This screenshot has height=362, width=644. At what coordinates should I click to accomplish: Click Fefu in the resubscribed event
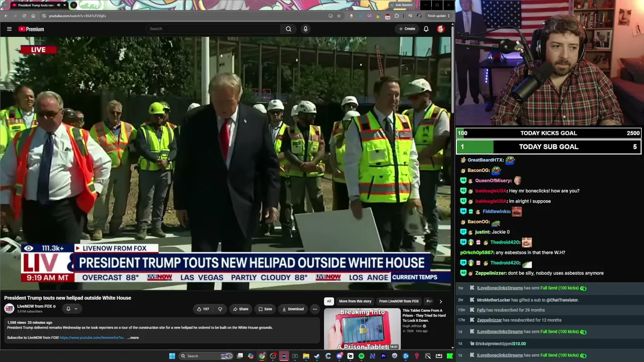coord(481,310)
